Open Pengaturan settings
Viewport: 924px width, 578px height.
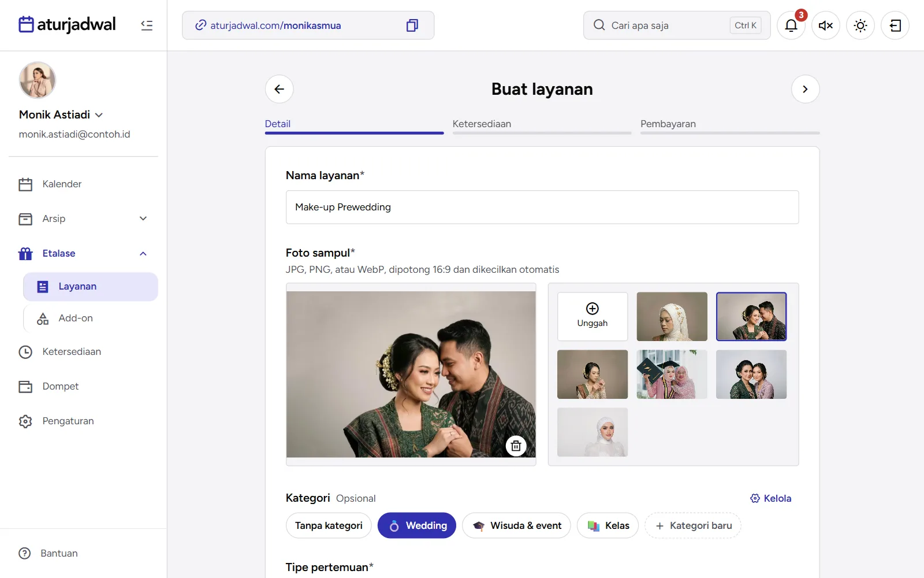point(83,421)
